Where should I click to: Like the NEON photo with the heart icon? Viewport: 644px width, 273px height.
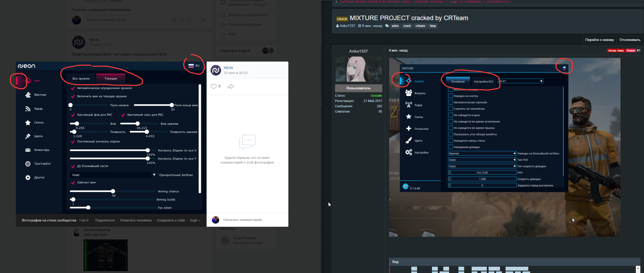coord(213,86)
